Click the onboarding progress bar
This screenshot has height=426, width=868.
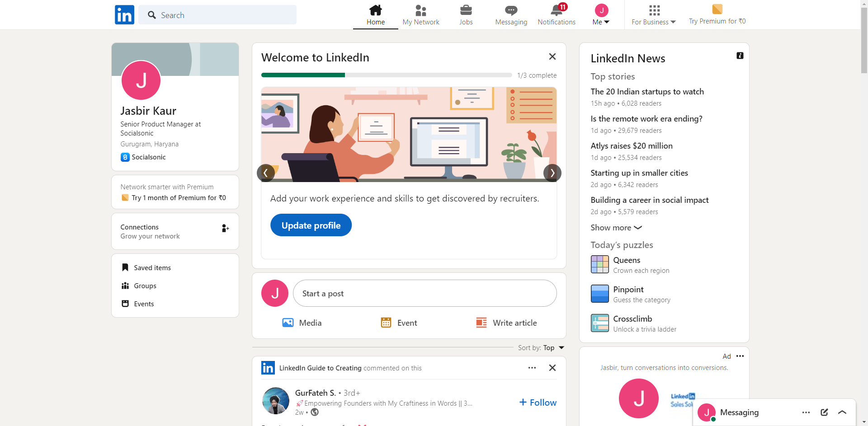coord(387,75)
